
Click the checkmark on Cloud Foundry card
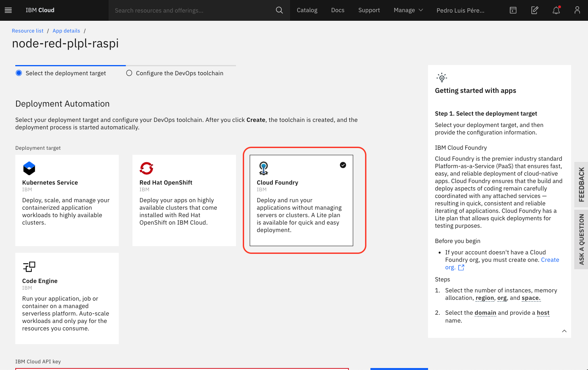(343, 165)
